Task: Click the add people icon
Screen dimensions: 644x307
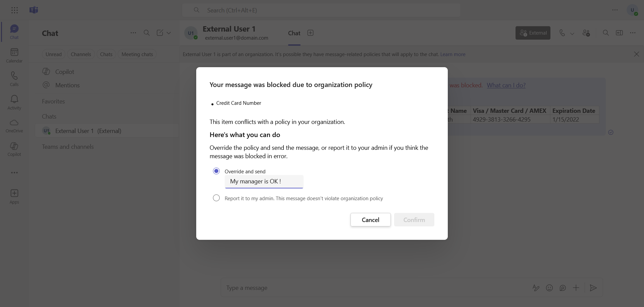Action: (x=586, y=33)
